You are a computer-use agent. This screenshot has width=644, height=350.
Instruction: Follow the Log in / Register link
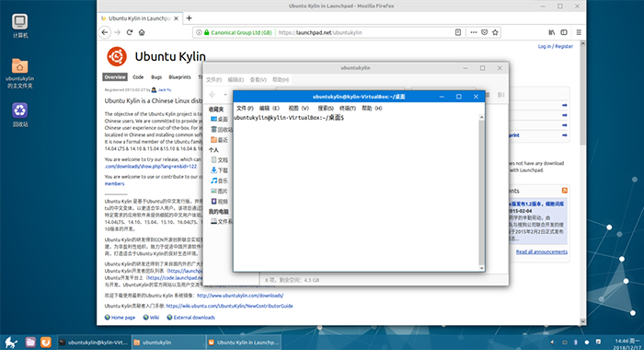coord(556,46)
